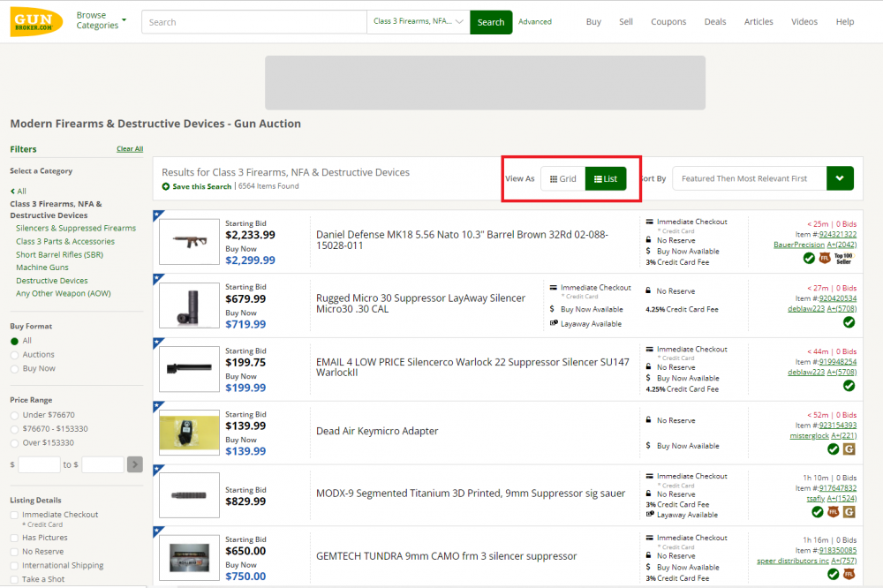This screenshot has height=588, width=883.
Task: Check Immediate Checkout filter
Action: point(14,515)
